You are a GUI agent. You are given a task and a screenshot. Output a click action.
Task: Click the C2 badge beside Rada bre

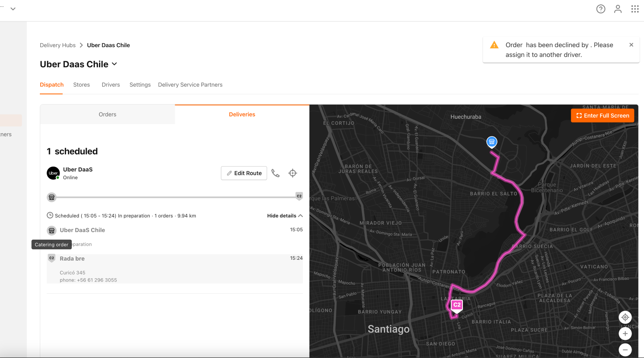point(52,258)
